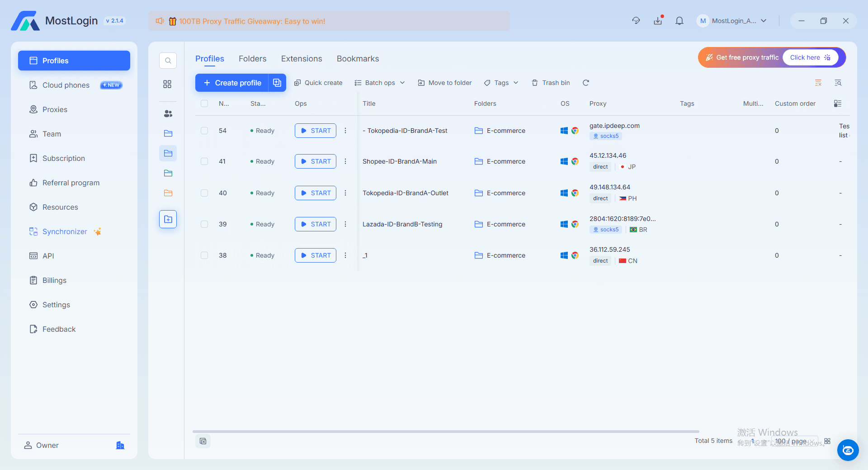Switch to the Folders tab
This screenshot has height=470, width=868.
click(x=253, y=59)
